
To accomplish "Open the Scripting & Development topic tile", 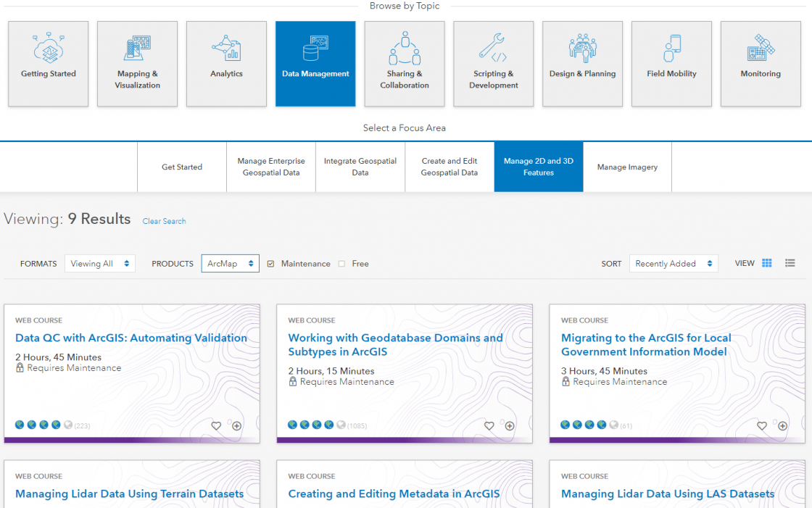I will point(494,64).
